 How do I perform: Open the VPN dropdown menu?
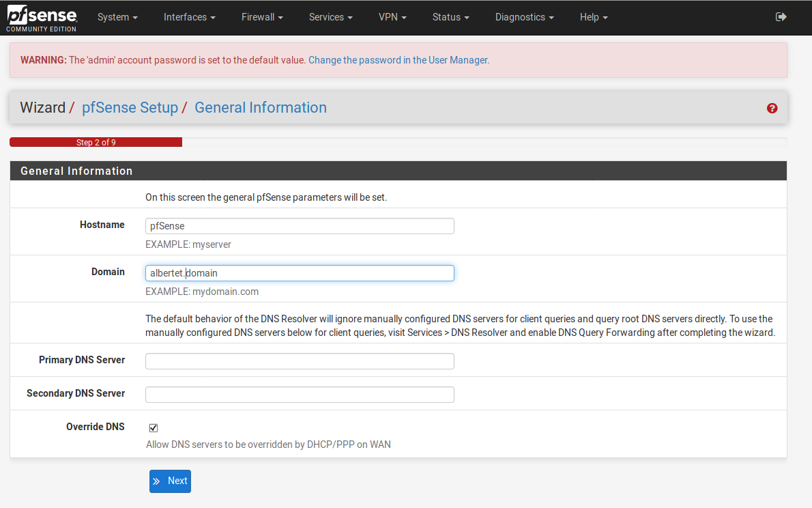click(x=392, y=17)
